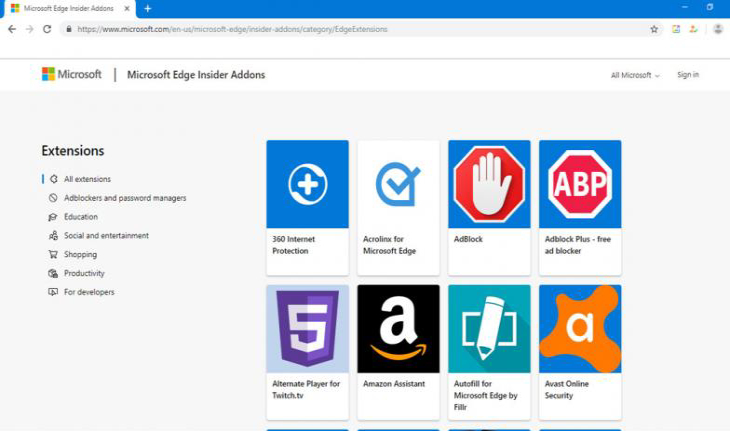Open the Autofill by Fillr pen icon
Screen dimensions: 730x431
click(489, 329)
